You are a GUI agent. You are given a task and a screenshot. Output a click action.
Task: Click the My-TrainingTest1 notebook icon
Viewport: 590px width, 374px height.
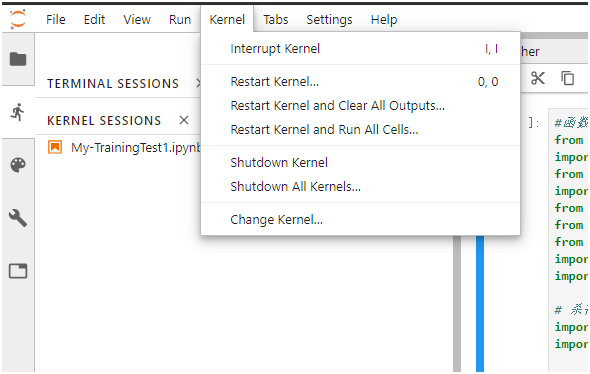pos(55,147)
